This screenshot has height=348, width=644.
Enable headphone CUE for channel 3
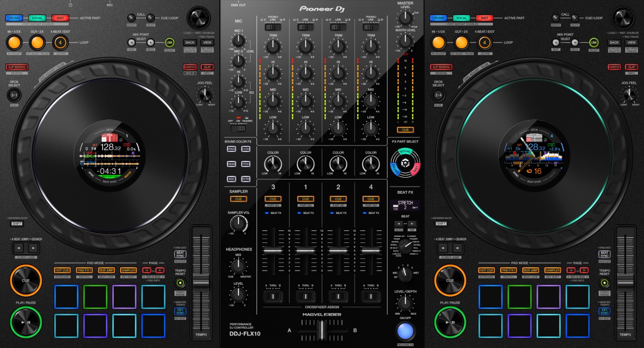pyautogui.click(x=273, y=199)
